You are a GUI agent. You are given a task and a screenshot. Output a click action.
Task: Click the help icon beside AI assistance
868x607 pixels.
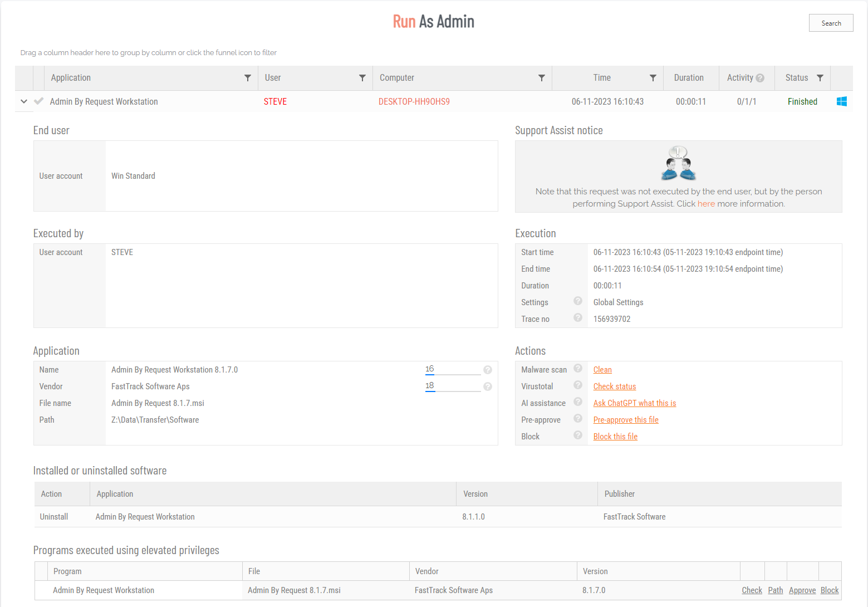click(x=578, y=402)
